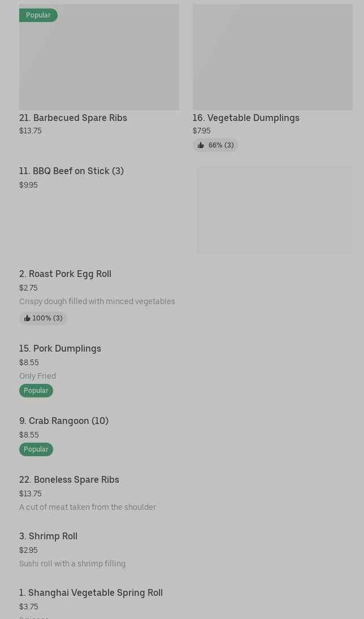The height and width of the screenshot is (619, 364).
Task: Click the Popular tag under Crab Rangoon
Action: (x=36, y=449)
